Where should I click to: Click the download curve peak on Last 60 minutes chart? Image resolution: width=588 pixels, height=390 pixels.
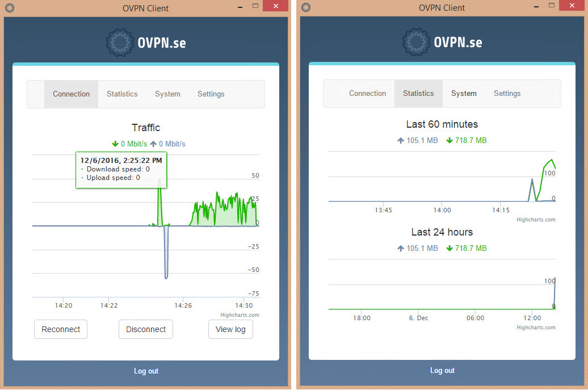pos(551,161)
